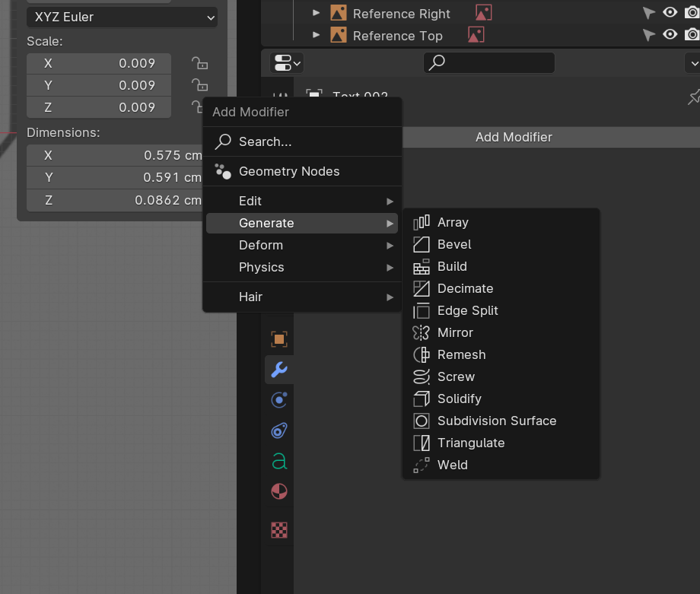Select the Object Data Properties 'a' icon

click(278, 461)
